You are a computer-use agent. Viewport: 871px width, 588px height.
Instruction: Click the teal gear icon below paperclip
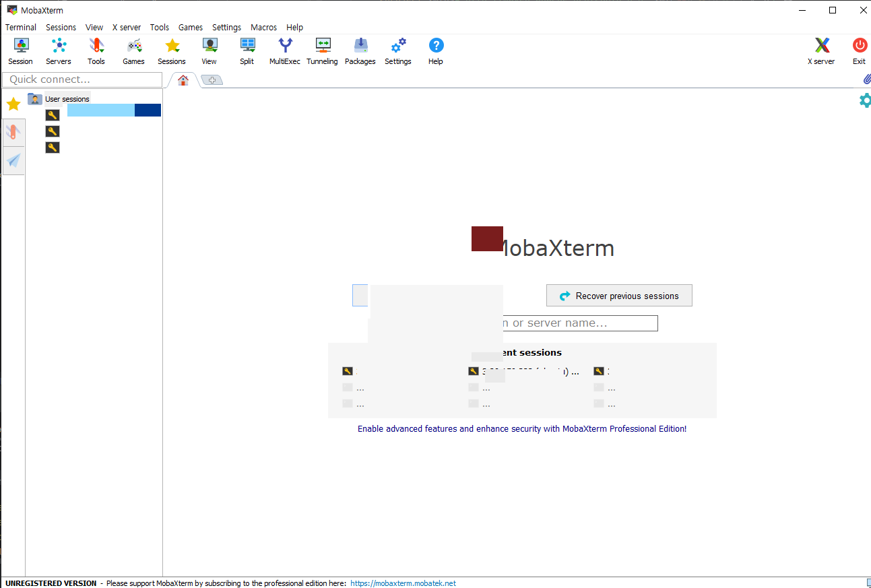[x=866, y=100]
